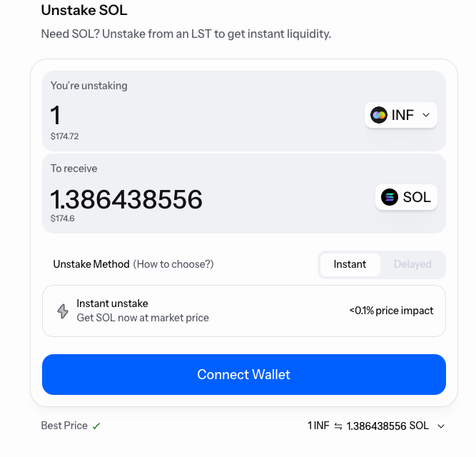Viewport: 476px width, 457px height.
Task: Click the INF token logo icon
Action: [x=379, y=115]
